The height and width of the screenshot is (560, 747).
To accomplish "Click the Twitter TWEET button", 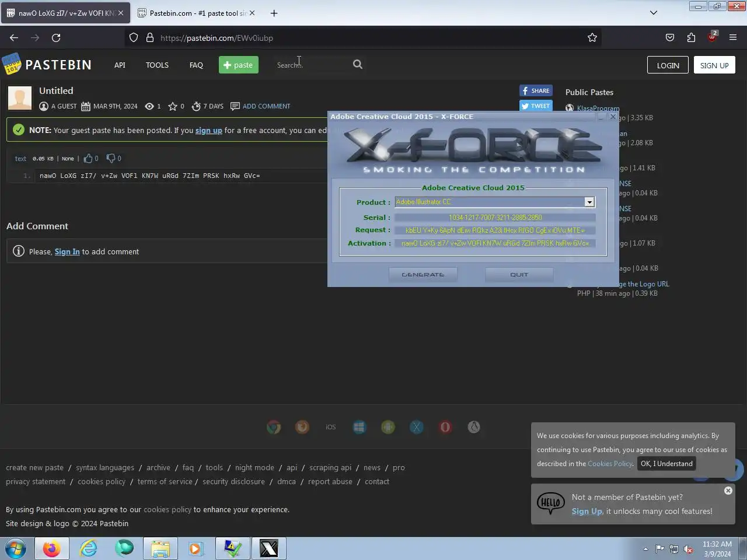I will (536, 106).
